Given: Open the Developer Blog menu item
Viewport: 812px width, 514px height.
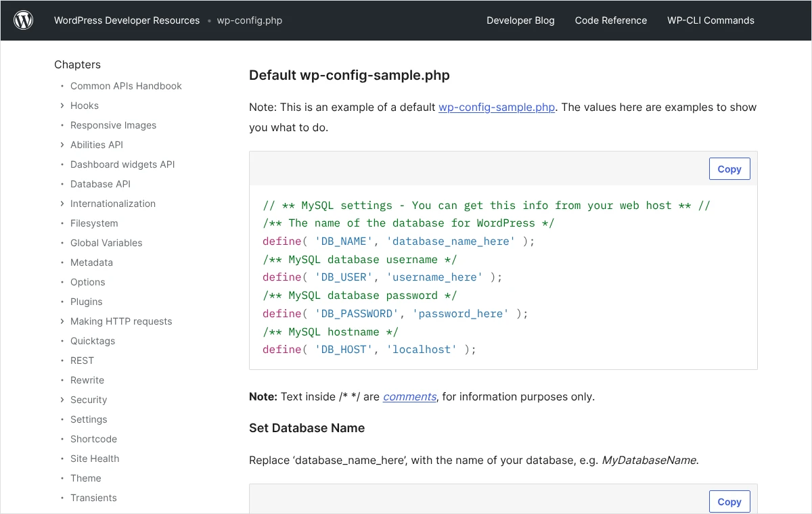Looking at the screenshot, I should pyautogui.click(x=520, y=20).
